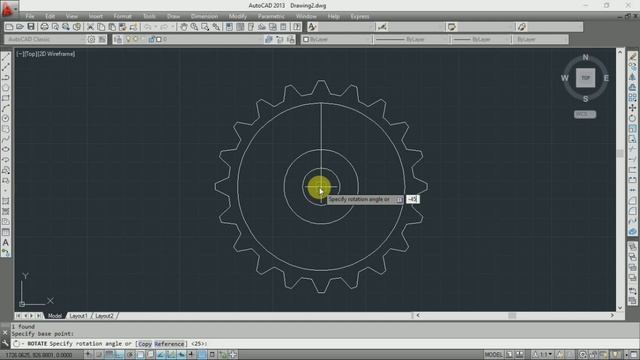The width and height of the screenshot is (640, 360).
Task: Click the Zoom Window icon
Action: coord(205,27)
